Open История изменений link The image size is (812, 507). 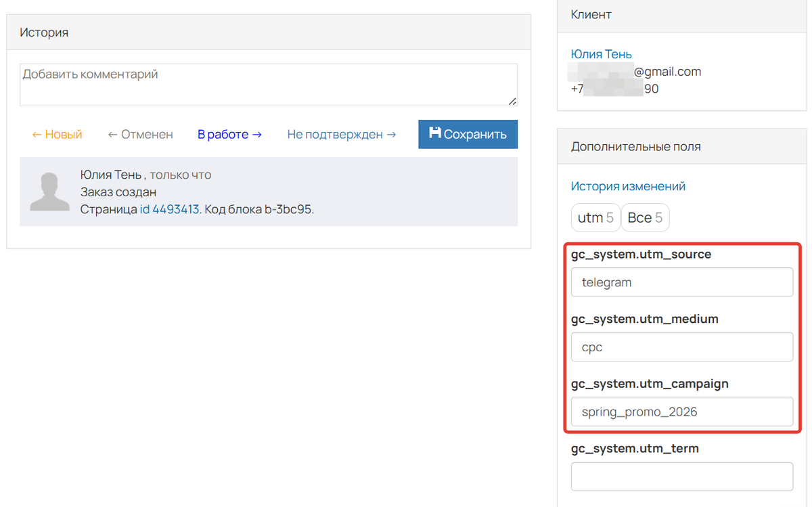[x=628, y=186]
